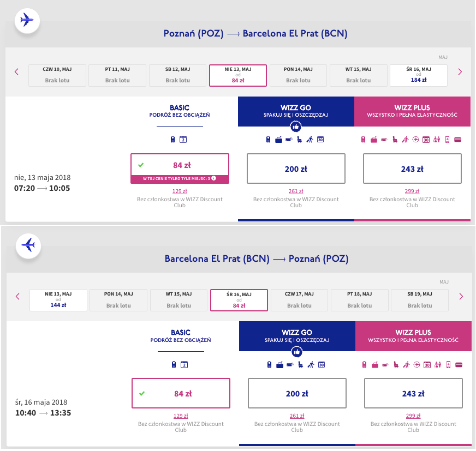The width and height of the screenshot is (476, 451).
Task: Click thumbs-up badge on outbound WIZZ GO header
Action: pos(296,127)
